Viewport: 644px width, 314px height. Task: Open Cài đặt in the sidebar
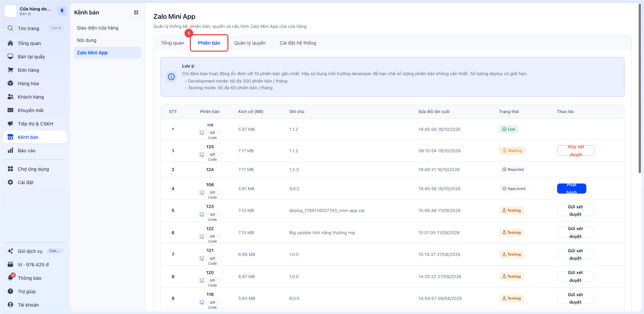pyautogui.click(x=35, y=182)
